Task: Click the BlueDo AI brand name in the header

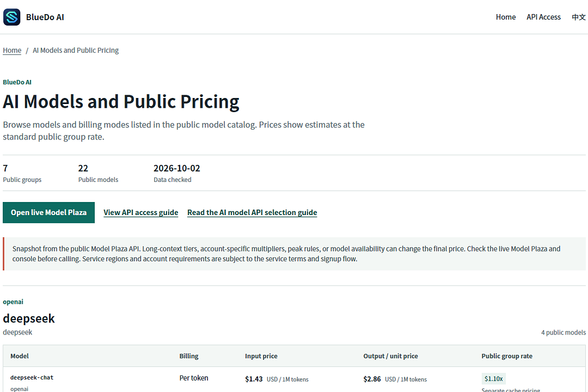Action: coord(45,17)
